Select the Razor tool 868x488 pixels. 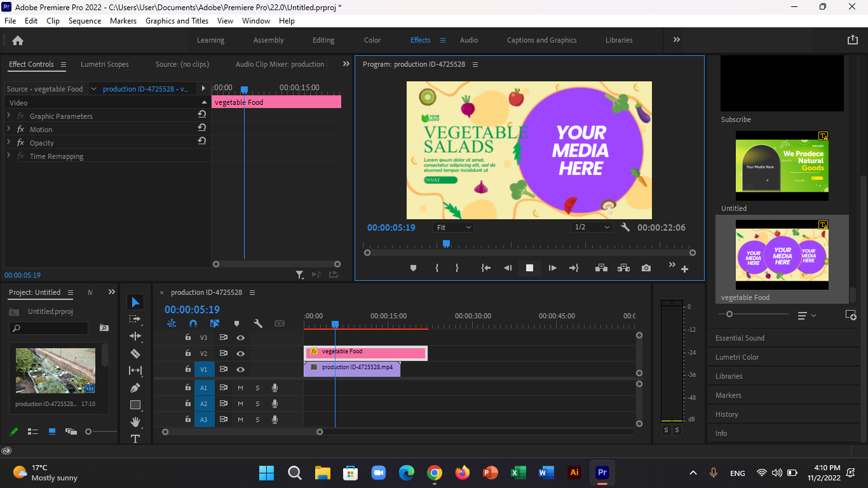(x=135, y=353)
